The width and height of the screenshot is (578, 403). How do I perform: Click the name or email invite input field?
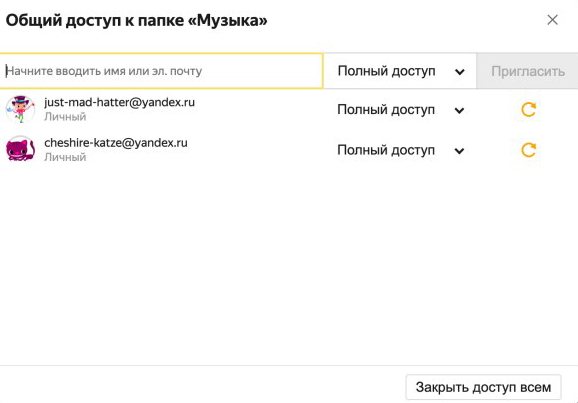[161, 71]
